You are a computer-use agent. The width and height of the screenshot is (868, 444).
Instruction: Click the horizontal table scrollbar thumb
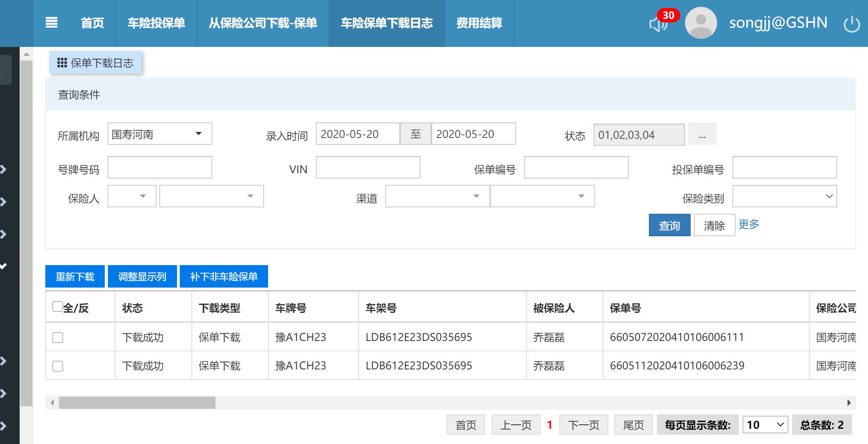click(x=137, y=402)
